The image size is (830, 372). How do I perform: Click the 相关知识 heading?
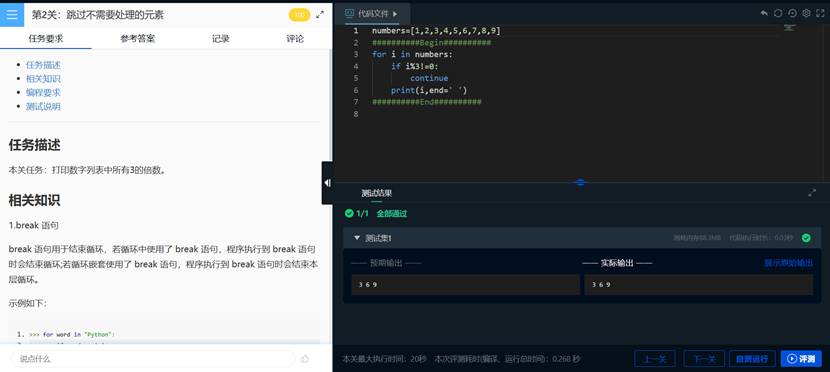pos(34,201)
